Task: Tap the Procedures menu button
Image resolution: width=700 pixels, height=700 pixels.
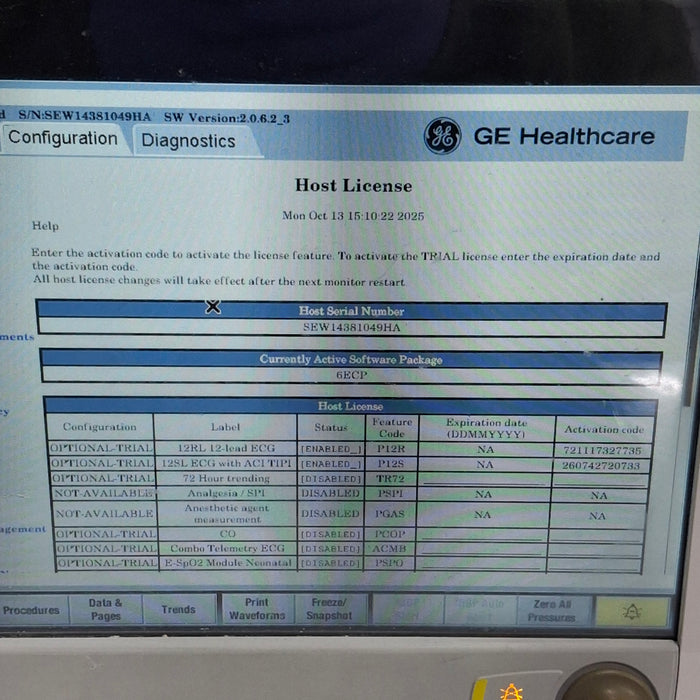Action: (x=32, y=610)
